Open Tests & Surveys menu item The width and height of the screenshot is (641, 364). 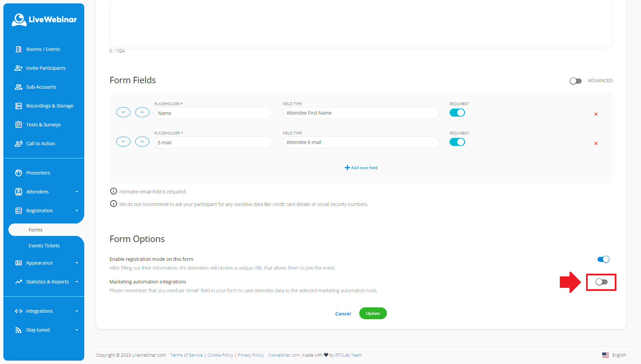[x=43, y=125]
